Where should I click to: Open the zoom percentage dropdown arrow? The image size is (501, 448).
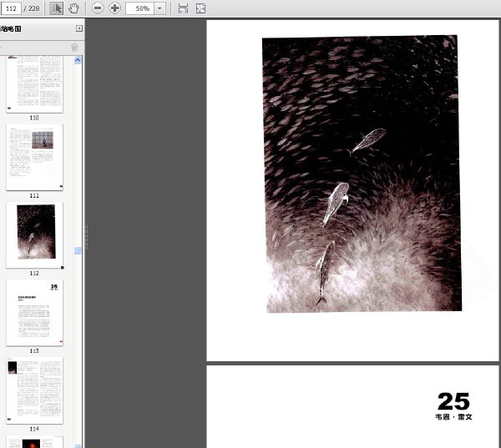pos(159,8)
